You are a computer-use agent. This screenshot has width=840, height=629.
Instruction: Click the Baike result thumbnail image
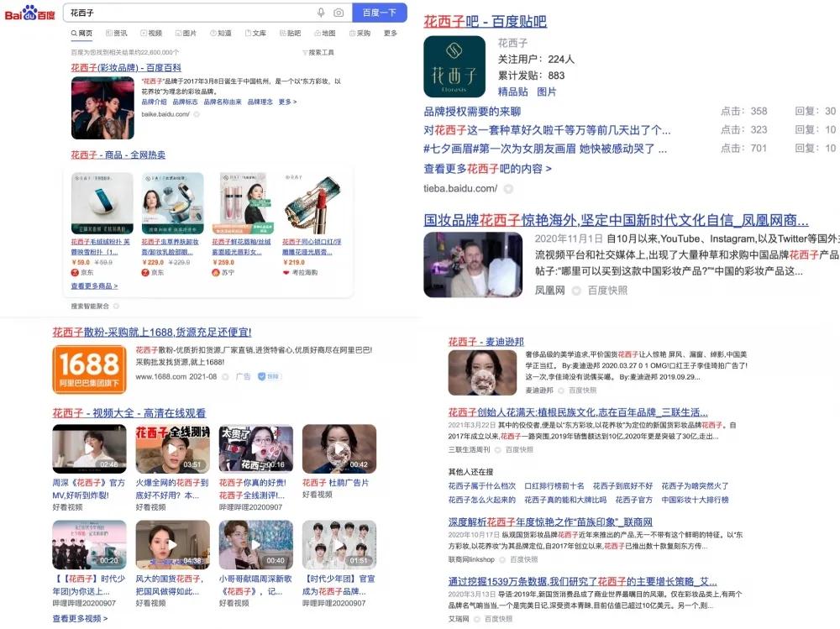click(102, 107)
